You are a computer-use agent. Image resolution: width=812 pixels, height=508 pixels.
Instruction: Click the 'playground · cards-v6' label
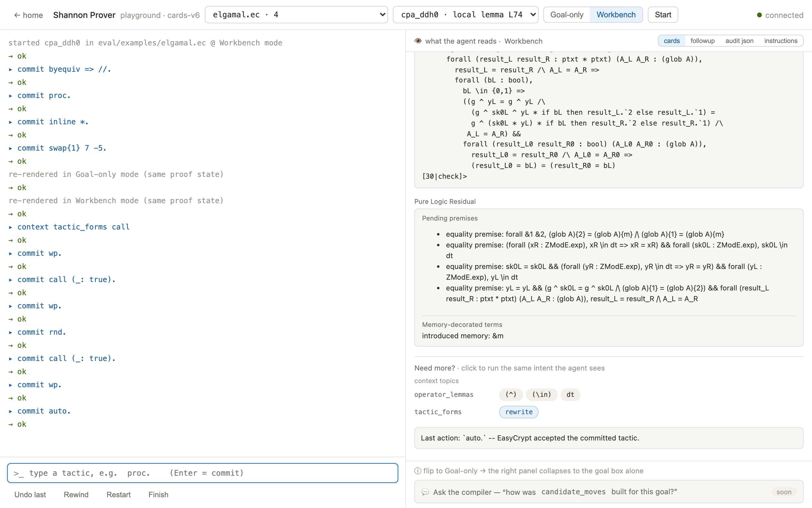pyautogui.click(x=160, y=15)
